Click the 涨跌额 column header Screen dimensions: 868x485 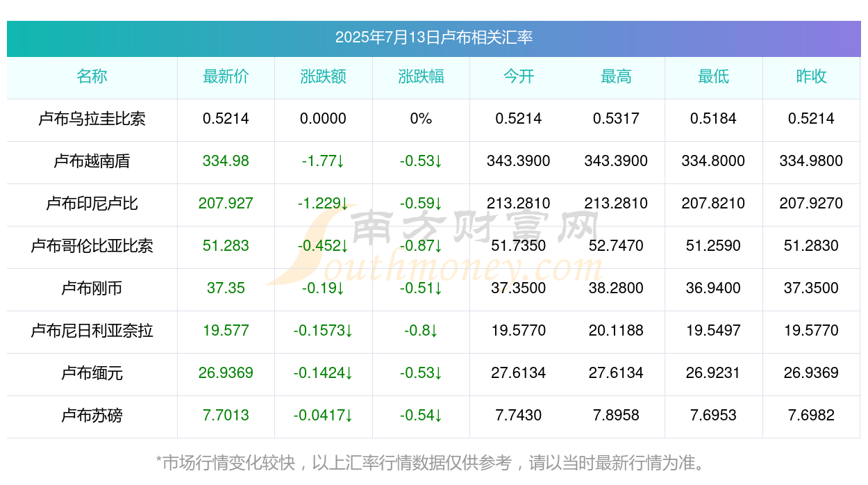coord(324,76)
